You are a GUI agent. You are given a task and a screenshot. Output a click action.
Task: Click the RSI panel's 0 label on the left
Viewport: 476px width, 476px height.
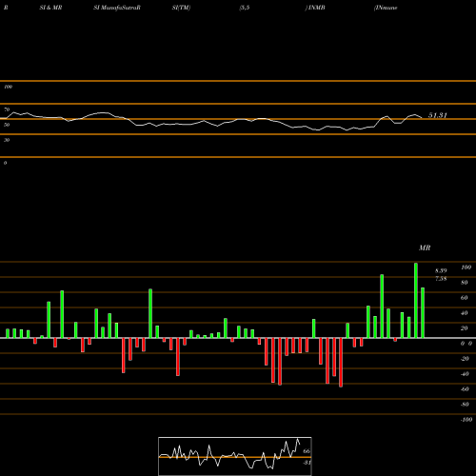pos(5,163)
